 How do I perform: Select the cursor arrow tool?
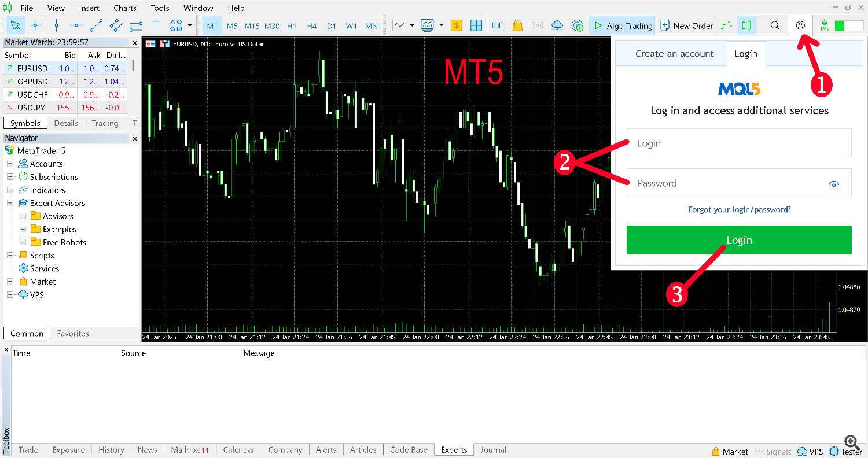point(16,25)
